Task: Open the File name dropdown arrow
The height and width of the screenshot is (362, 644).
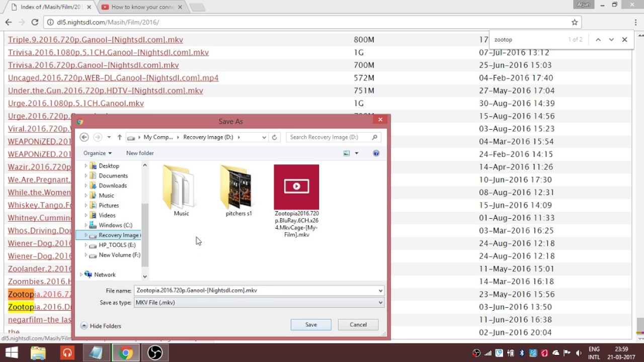Action: point(380,291)
